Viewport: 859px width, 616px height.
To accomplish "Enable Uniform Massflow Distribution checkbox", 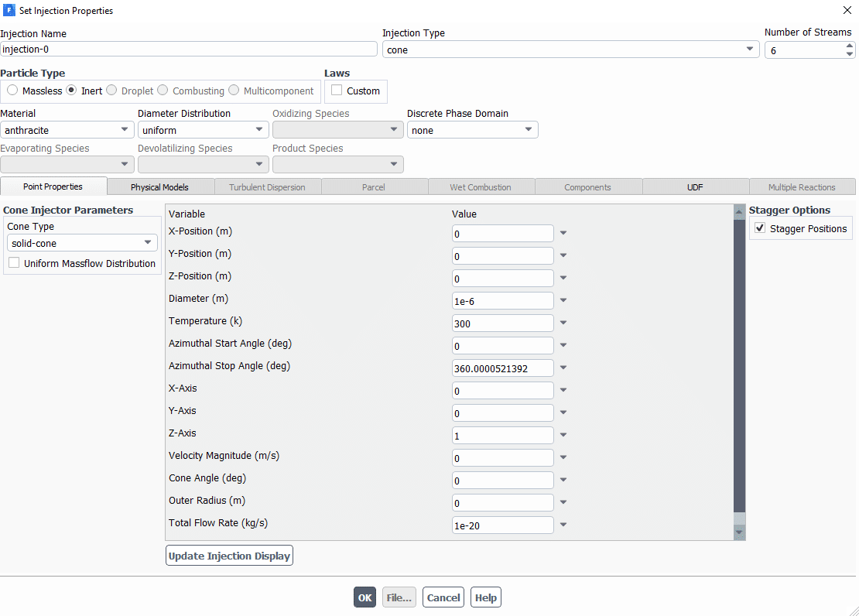I will coord(14,263).
